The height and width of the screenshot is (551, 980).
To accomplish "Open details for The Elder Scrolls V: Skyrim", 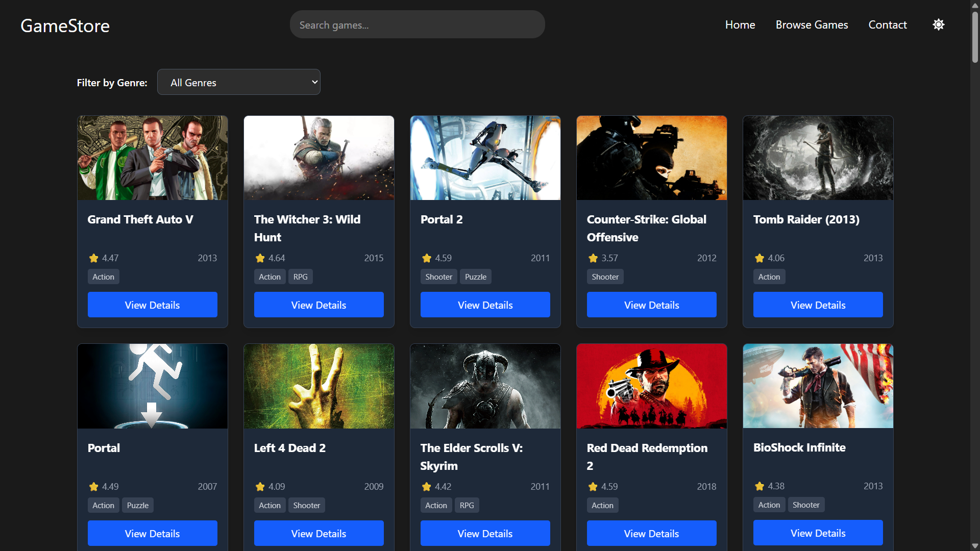I will pyautogui.click(x=485, y=533).
